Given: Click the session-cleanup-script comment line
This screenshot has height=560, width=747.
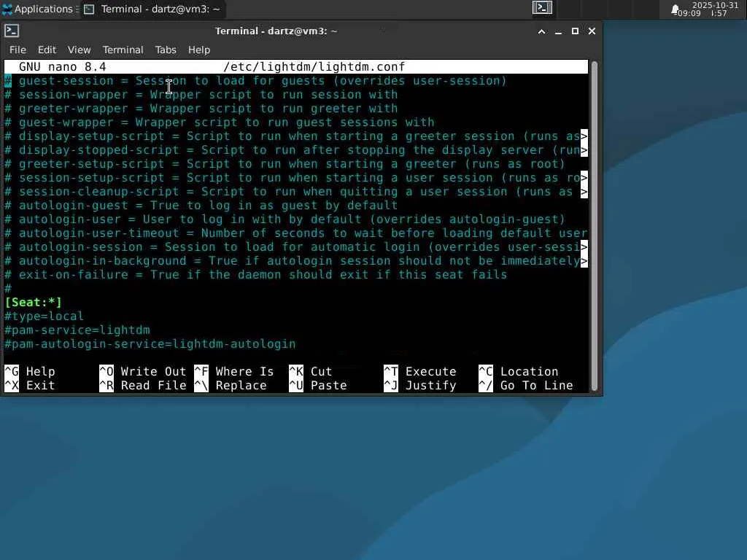Looking at the screenshot, I should (x=296, y=192).
